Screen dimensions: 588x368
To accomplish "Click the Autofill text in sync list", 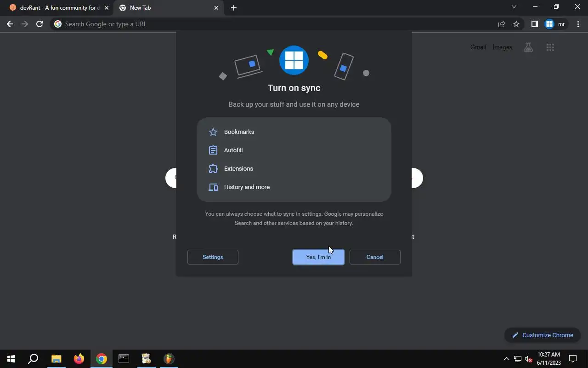I will tap(233, 150).
